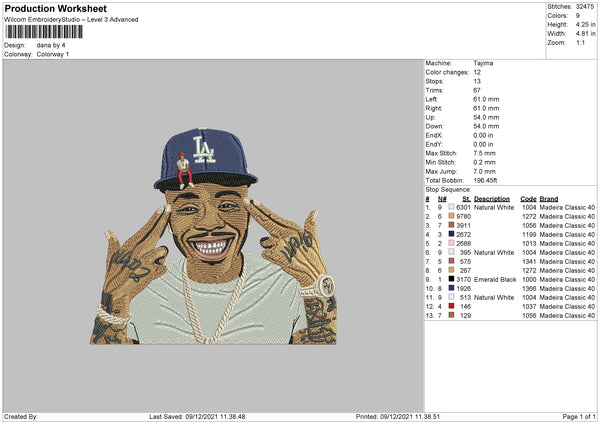Select the light pink swatch in stop 5
The image size is (600, 424).
pyautogui.click(x=451, y=243)
